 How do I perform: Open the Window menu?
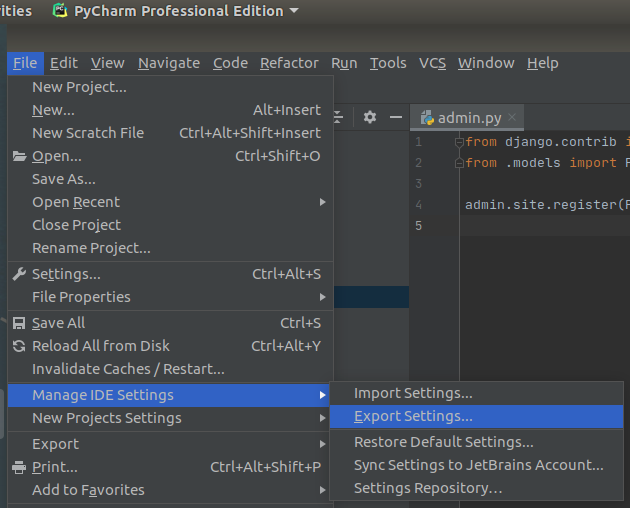(x=486, y=63)
